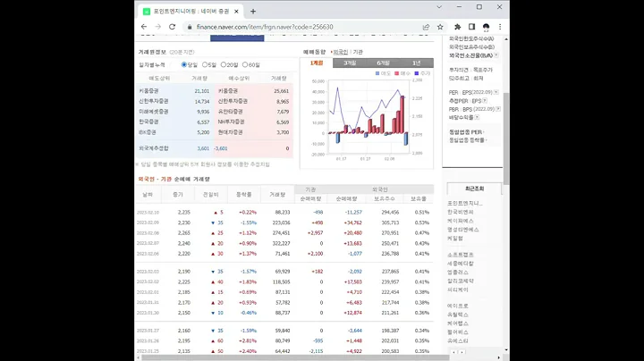Click the scroll-up arrow of the page scrollbar
Image resolution: width=644 pixels, height=361 pixels.
tap(506, 39)
